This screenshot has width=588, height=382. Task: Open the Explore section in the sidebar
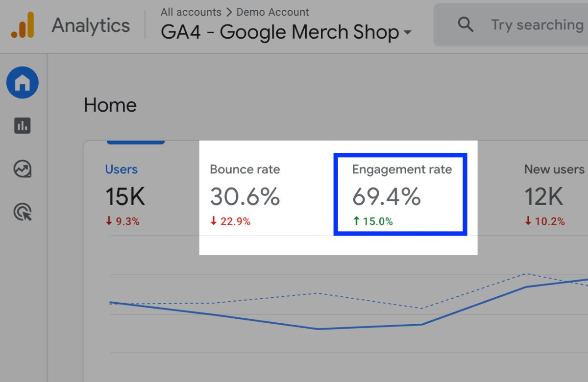pyautogui.click(x=22, y=168)
